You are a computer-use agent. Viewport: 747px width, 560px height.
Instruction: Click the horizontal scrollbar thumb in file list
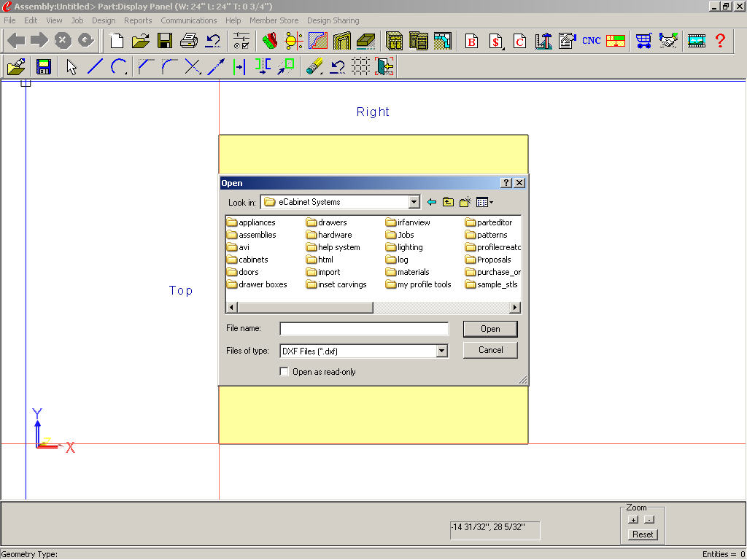[x=306, y=308]
